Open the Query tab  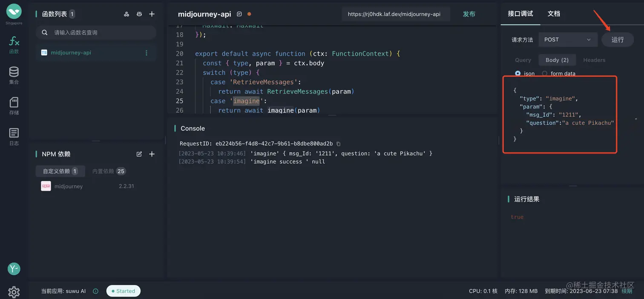pos(523,60)
